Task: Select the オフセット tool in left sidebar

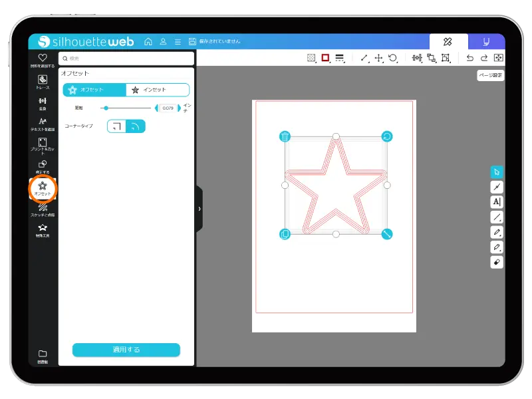Action: [x=43, y=188]
